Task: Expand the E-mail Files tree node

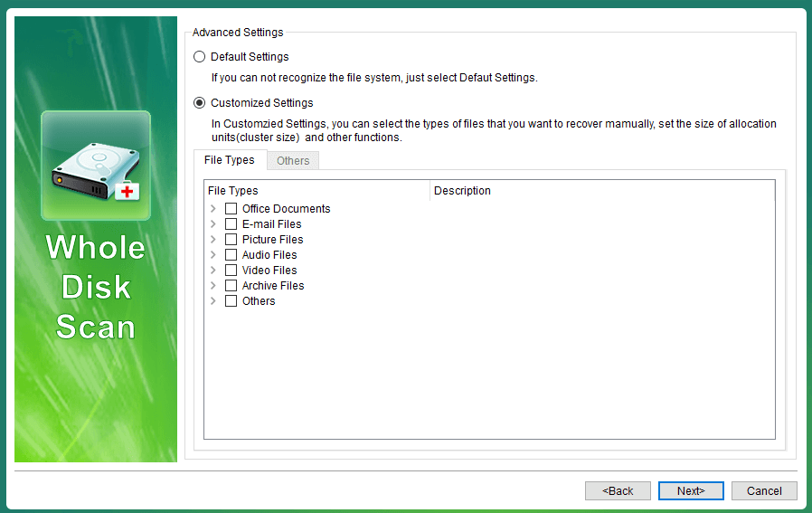Action: [x=212, y=223]
